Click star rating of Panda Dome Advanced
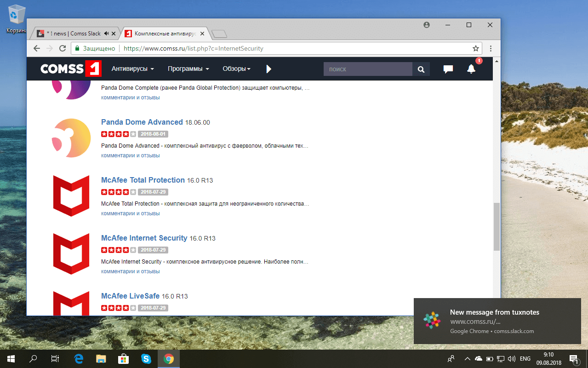Screen dimensions: 588x368 coord(119,134)
